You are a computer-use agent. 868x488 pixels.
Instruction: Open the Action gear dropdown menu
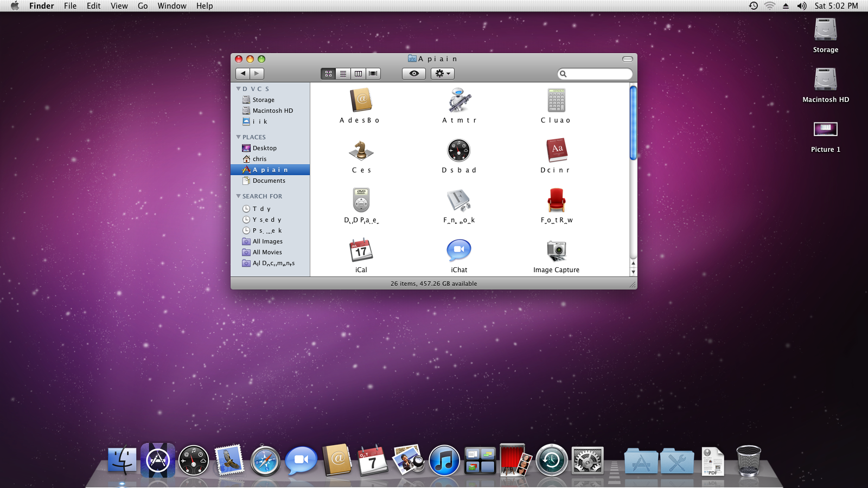click(443, 74)
